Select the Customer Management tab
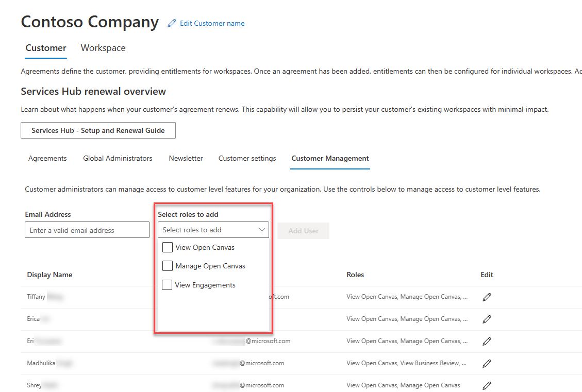Image resolution: width=582 pixels, height=392 pixels. pos(330,158)
